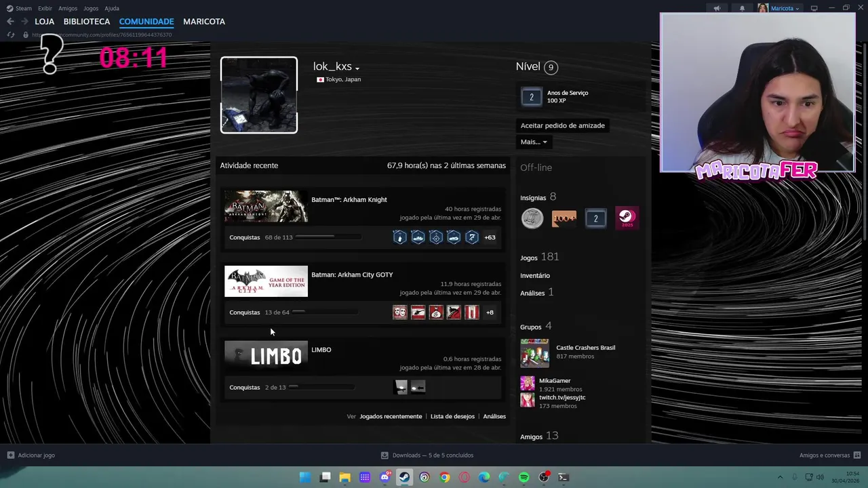This screenshot has width=868, height=488.
Task: Show hidden system tray icons chevron
Action: click(x=780, y=477)
